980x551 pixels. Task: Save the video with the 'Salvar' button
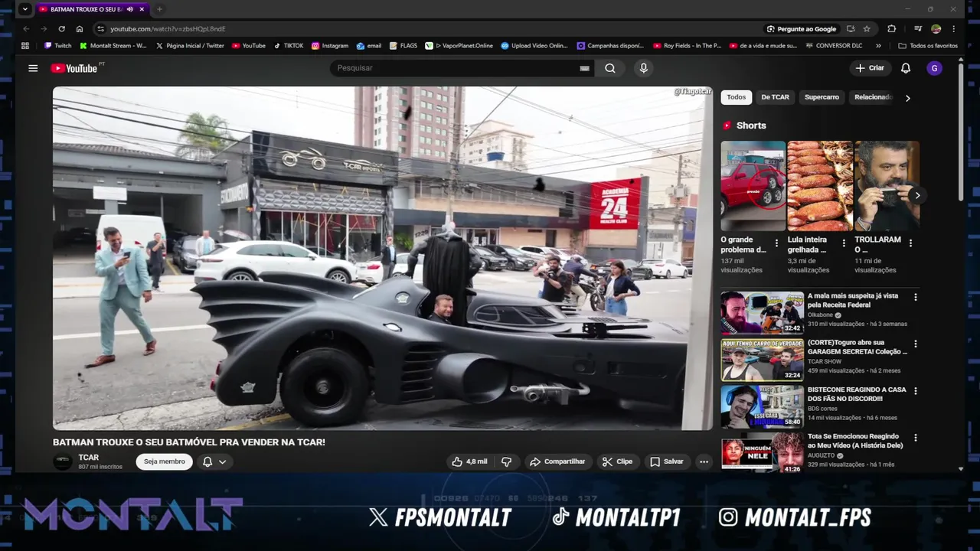click(666, 461)
